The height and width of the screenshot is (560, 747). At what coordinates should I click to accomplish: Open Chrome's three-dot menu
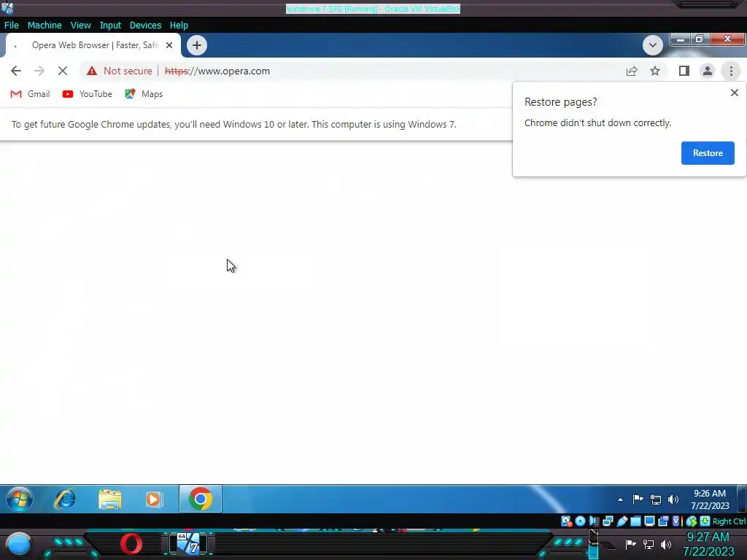pos(731,71)
